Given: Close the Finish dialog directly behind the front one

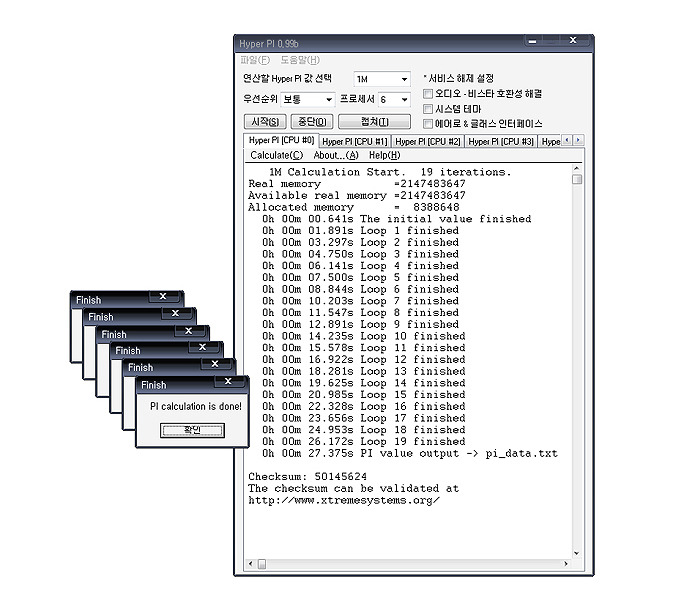Looking at the screenshot, I should coord(215,364).
